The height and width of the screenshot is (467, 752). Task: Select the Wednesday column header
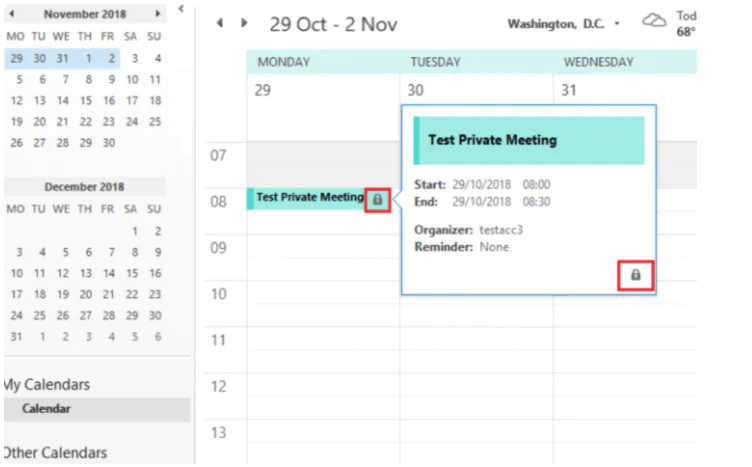pyautogui.click(x=598, y=62)
